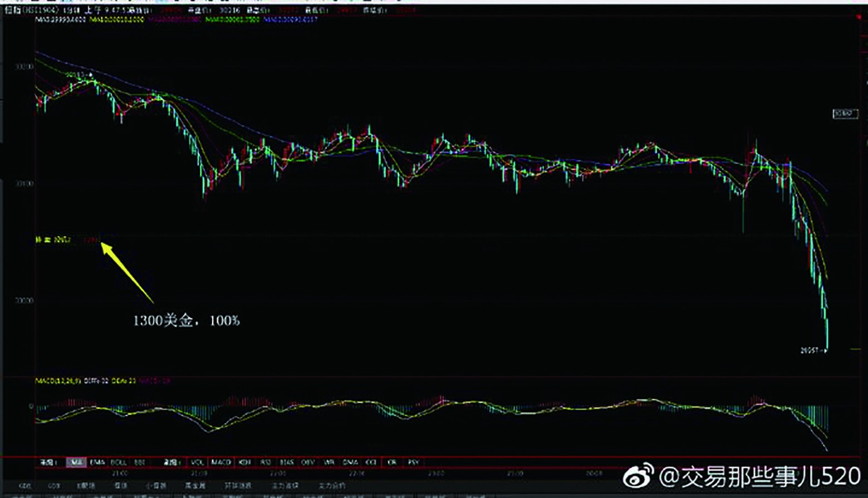The height and width of the screenshot is (498, 868).
Task: Open the 主图 main-chart indicator selector
Action: 47,462
